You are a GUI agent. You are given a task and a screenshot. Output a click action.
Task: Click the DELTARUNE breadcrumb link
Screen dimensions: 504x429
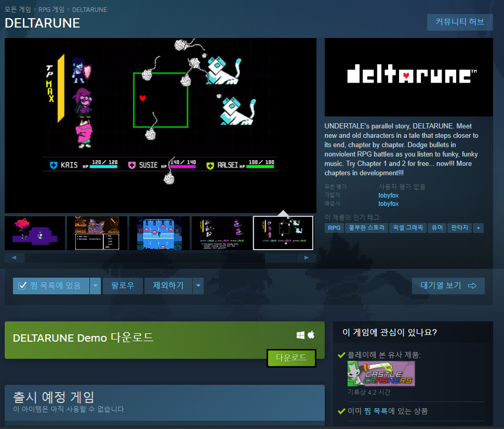(90, 10)
